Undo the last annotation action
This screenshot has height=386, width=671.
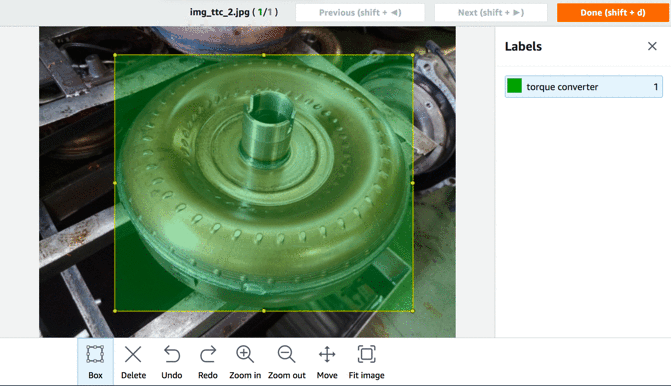point(172,355)
